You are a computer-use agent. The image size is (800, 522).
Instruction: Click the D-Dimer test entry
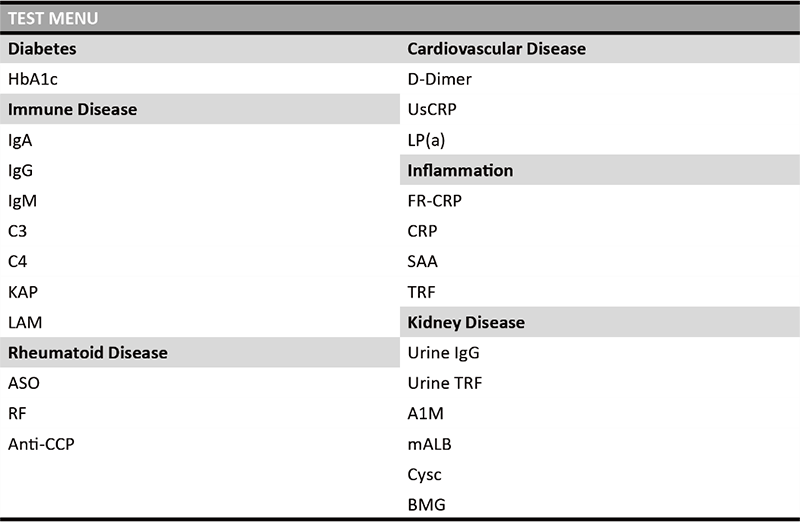[439, 79]
